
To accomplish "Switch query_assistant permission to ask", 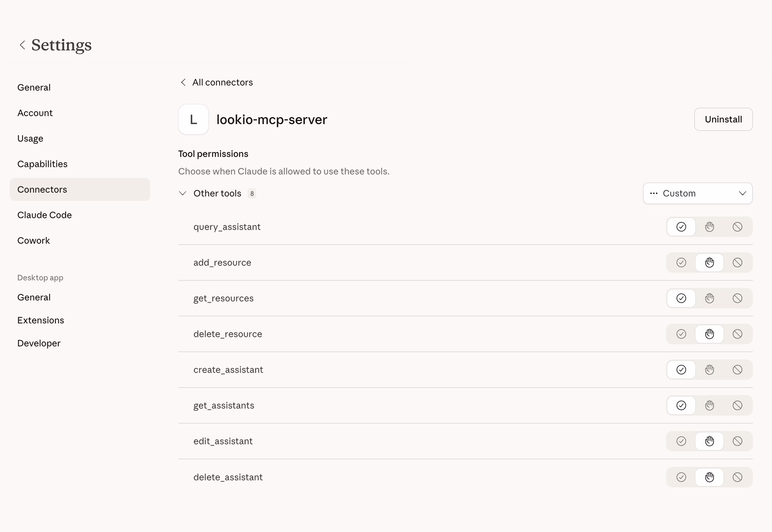I will tap(710, 227).
